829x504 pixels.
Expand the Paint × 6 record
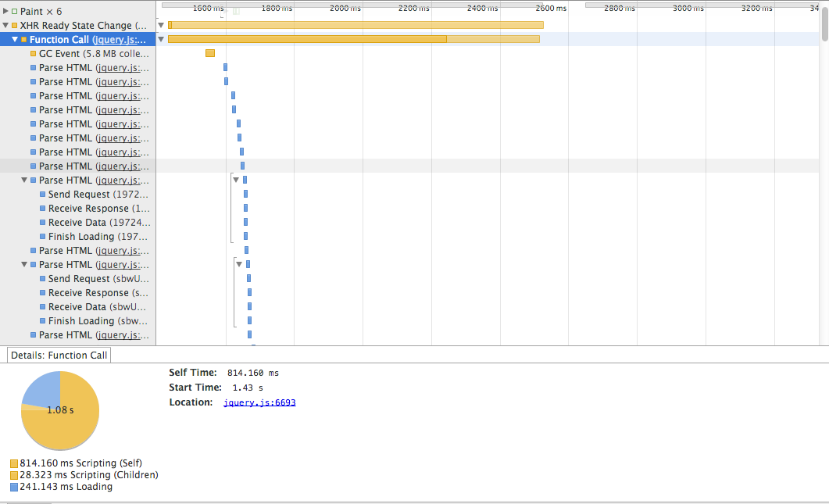5,12
